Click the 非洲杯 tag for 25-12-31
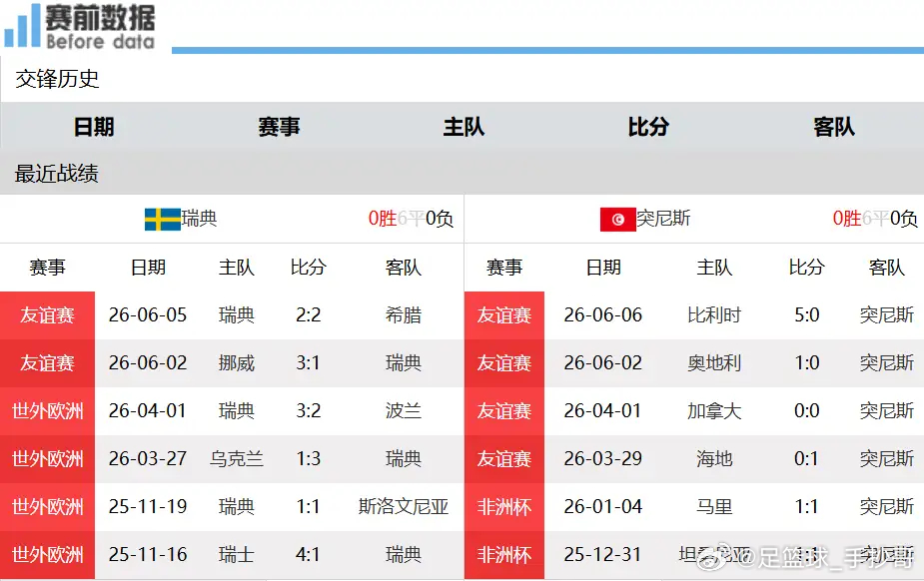This screenshot has width=924, height=581. click(504, 555)
